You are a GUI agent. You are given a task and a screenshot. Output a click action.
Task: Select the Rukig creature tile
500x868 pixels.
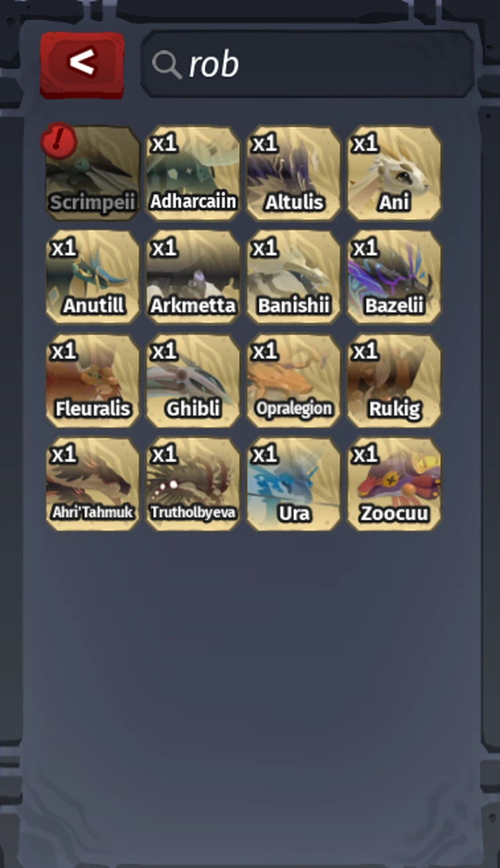[x=394, y=380]
